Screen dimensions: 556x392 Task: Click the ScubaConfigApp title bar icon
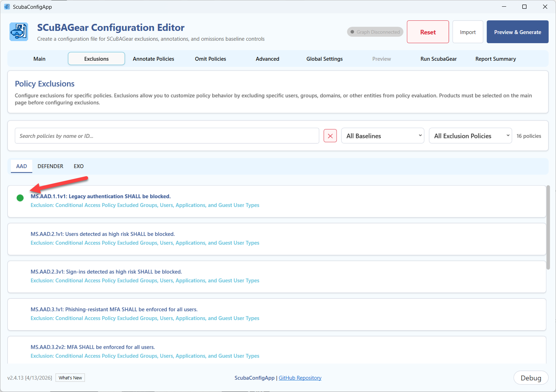7,7
